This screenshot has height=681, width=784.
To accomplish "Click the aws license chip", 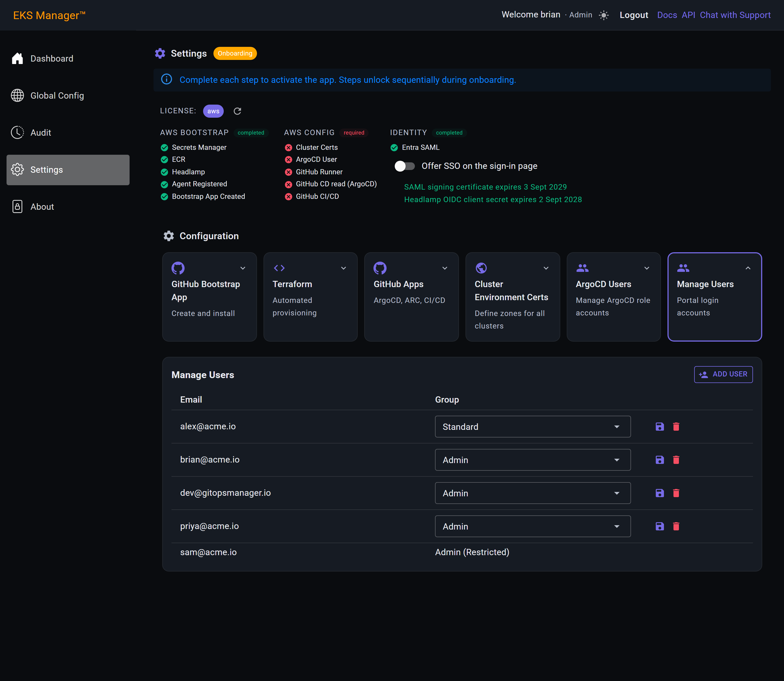I will [x=213, y=111].
